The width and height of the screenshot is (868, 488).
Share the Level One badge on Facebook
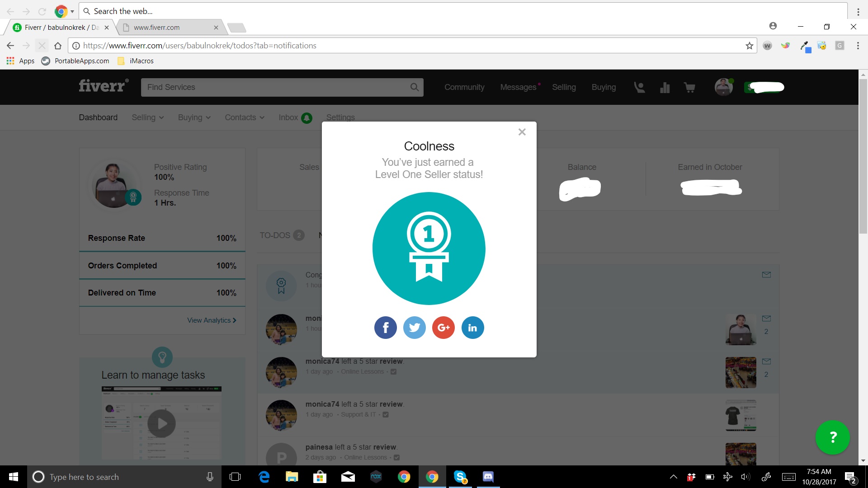385,328
